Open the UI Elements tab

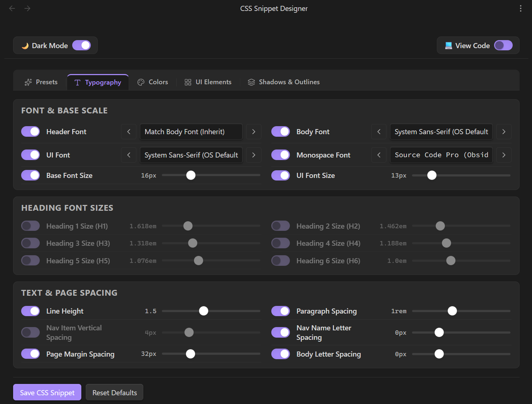(x=208, y=82)
